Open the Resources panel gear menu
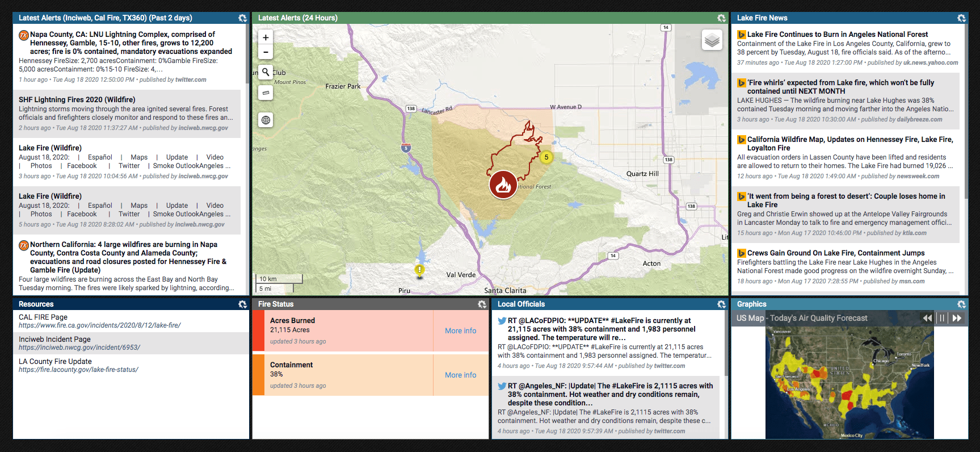This screenshot has height=452, width=980. pyautogui.click(x=242, y=304)
